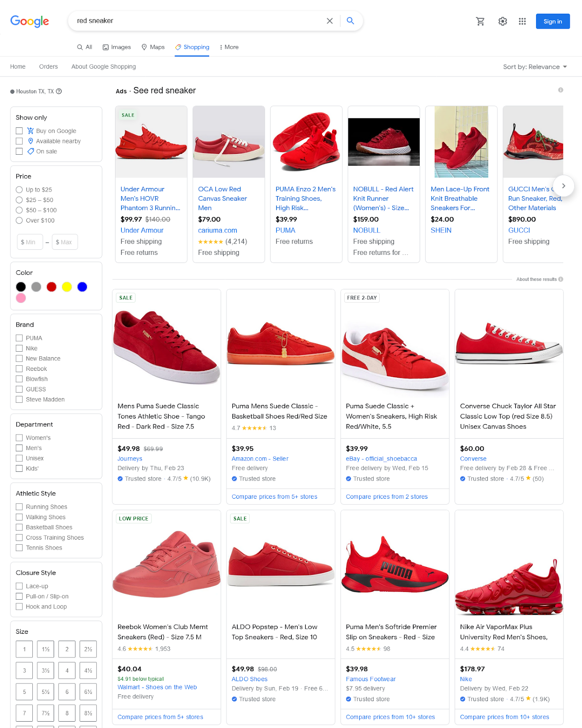The width and height of the screenshot is (582, 728).
Task: Select $50 – $100 price range
Action: 19,210
